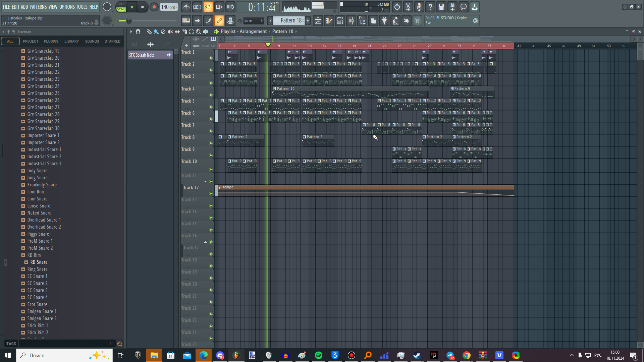Viewport: 644px width, 362px height.
Task: Open the Mixer window icon
Action: point(351,21)
